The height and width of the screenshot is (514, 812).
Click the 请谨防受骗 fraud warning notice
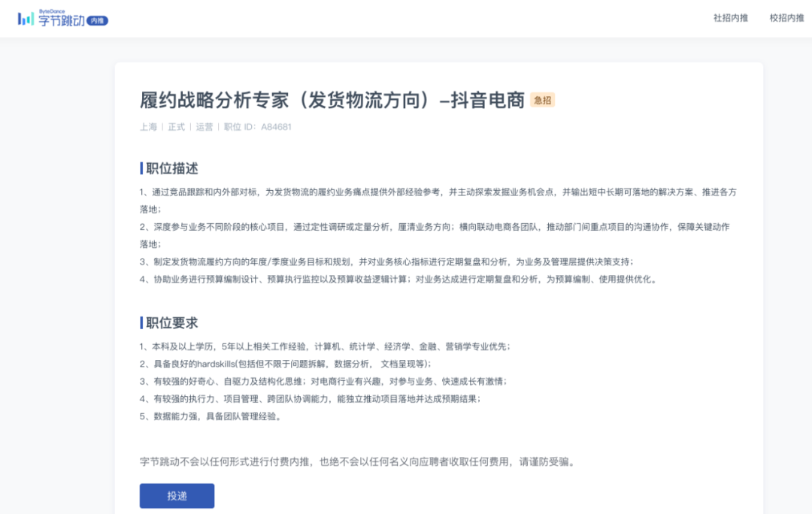tap(359, 461)
